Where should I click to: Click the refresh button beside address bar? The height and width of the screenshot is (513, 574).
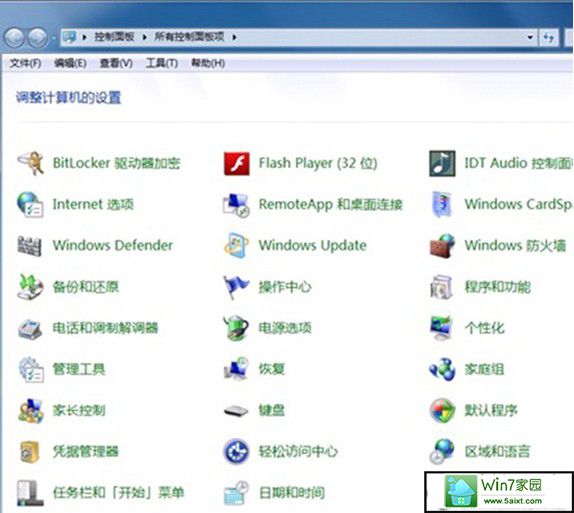548,37
